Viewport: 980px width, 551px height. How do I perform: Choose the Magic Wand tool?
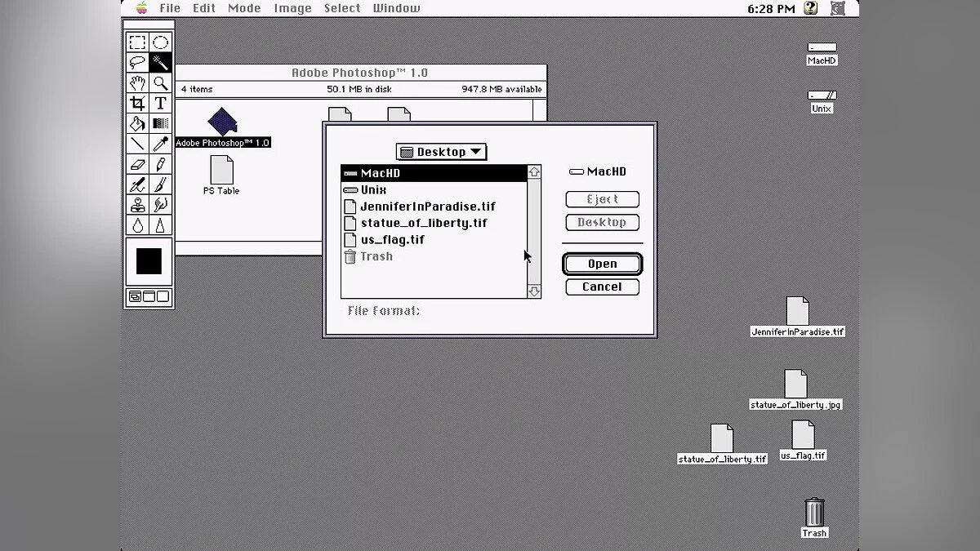tap(160, 63)
